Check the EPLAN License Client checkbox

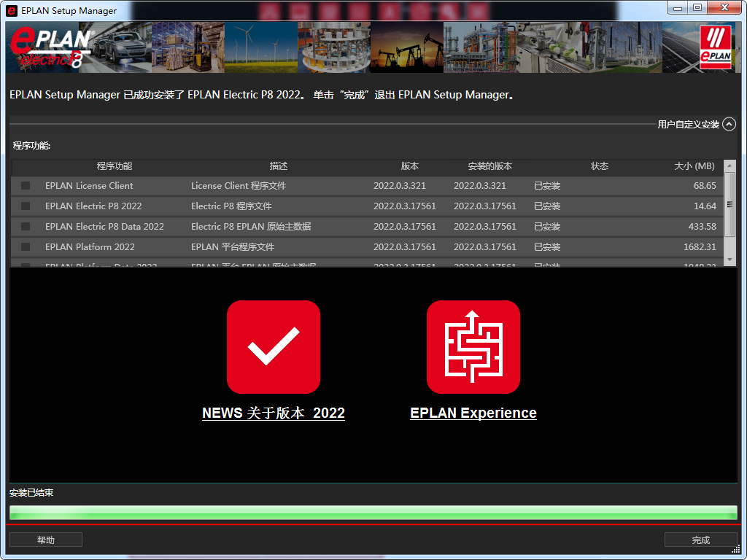[26, 185]
